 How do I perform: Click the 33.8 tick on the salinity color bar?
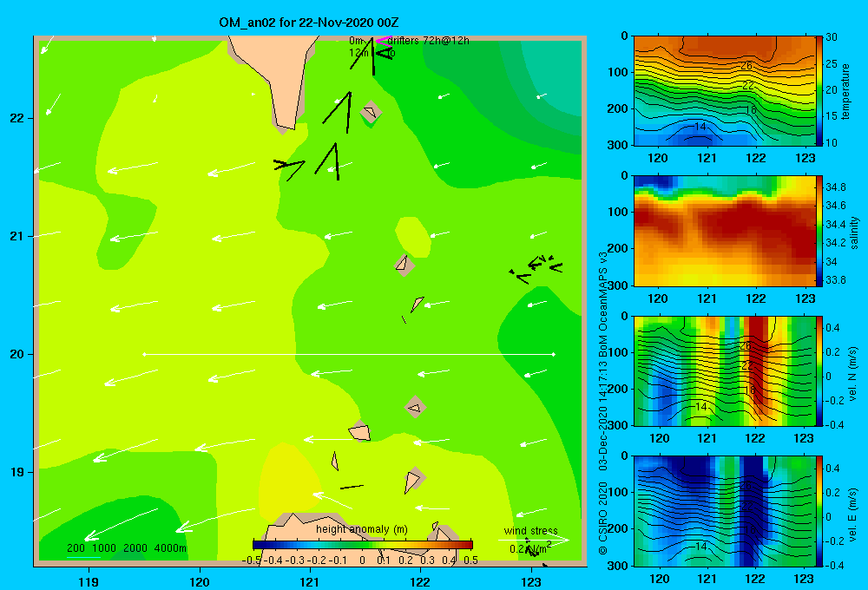(x=835, y=280)
